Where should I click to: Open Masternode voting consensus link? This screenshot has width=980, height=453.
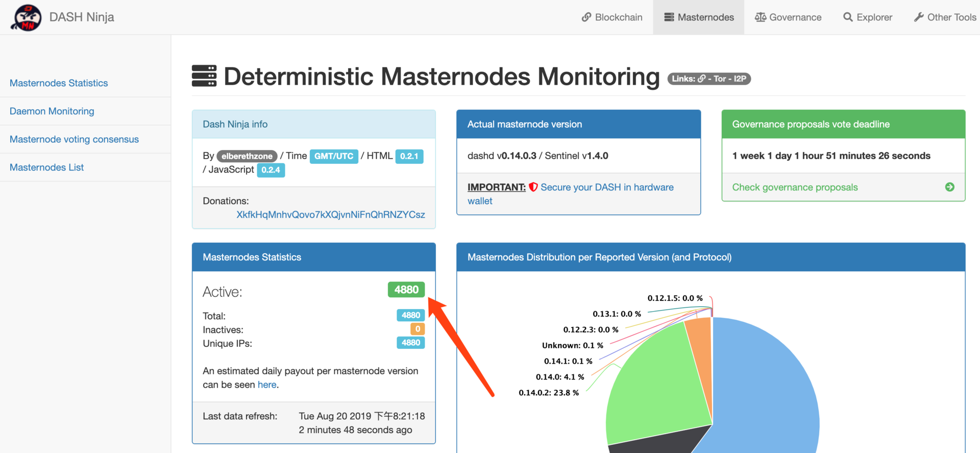(x=74, y=139)
